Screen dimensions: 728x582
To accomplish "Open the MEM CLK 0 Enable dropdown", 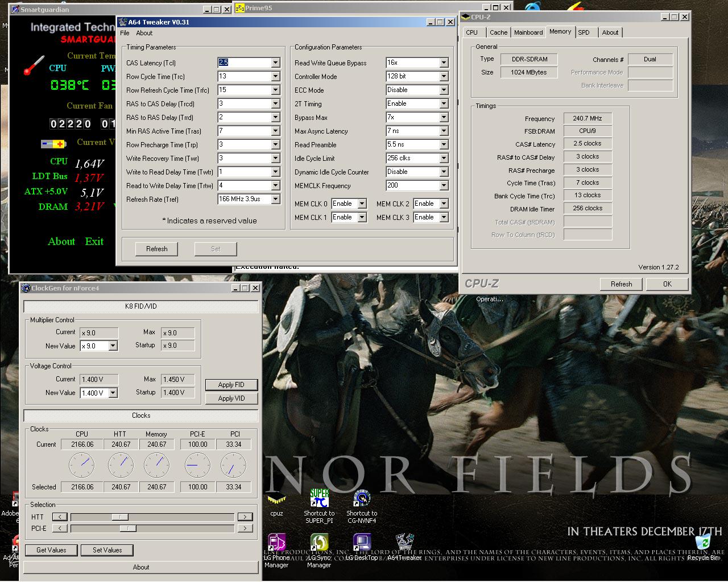I will click(362, 203).
